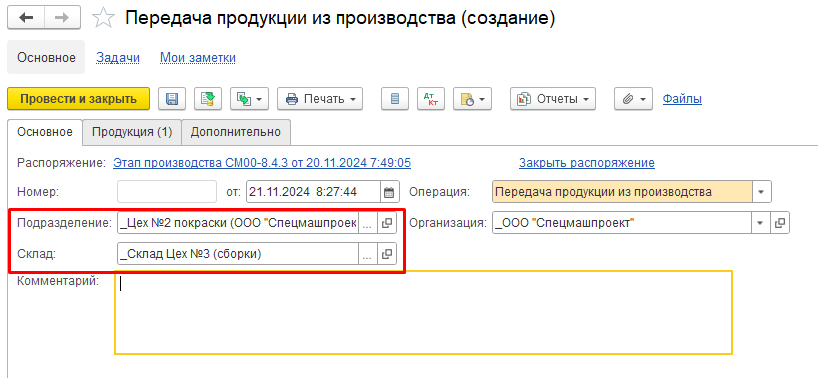Viewport: 818px width, 378px height.
Task: Open the document structure list icon
Action: (395, 99)
